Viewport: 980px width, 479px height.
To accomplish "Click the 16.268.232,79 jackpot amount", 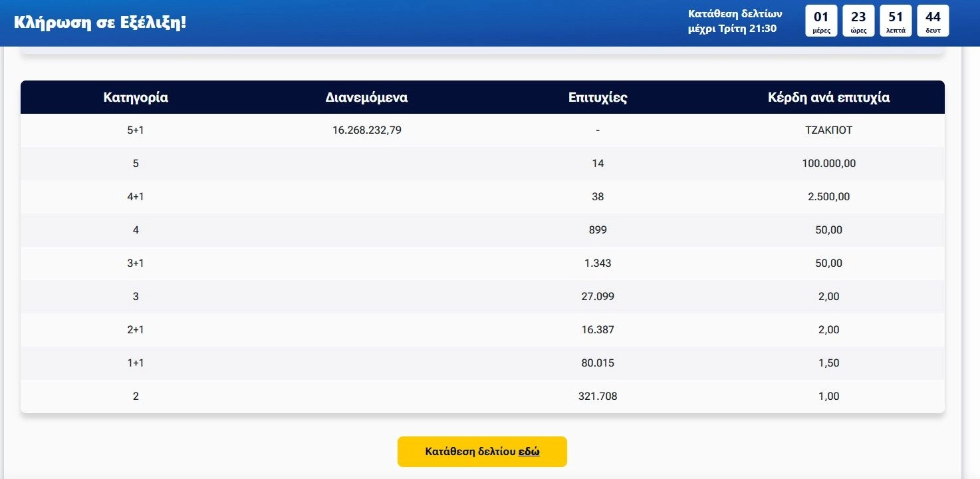I will pyautogui.click(x=367, y=130).
